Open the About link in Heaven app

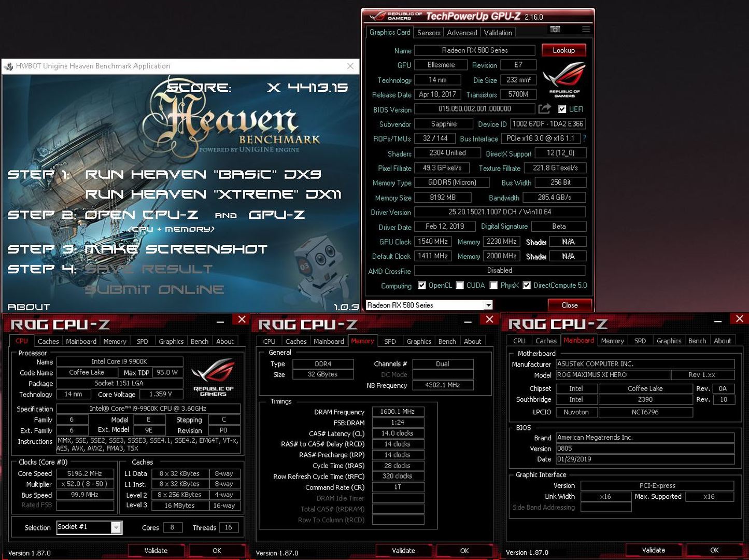tap(29, 307)
